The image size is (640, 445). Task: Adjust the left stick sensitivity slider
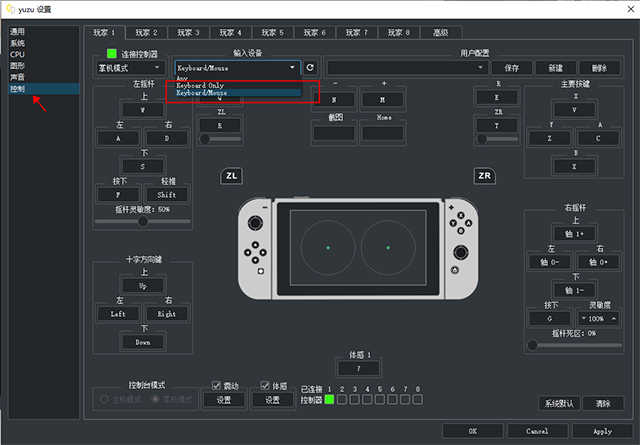point(142,221)
